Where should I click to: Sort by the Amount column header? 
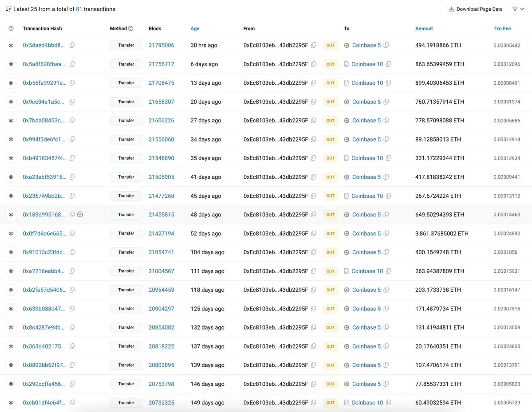[x=424, y=28]
